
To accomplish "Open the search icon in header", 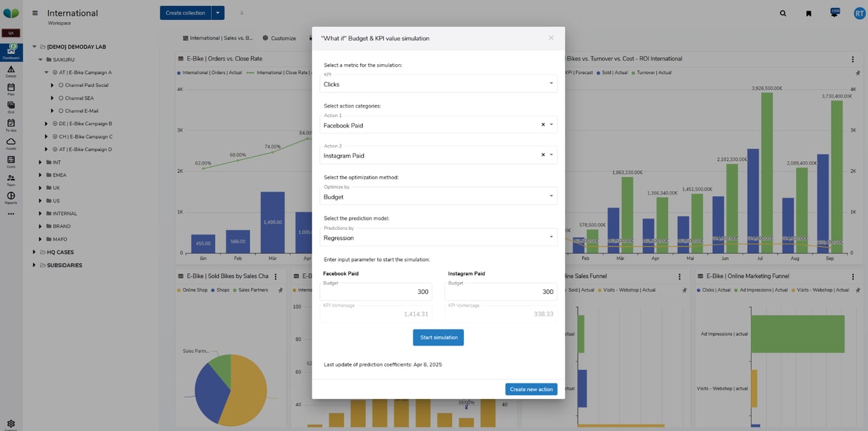I will click(x=783, y=13).
